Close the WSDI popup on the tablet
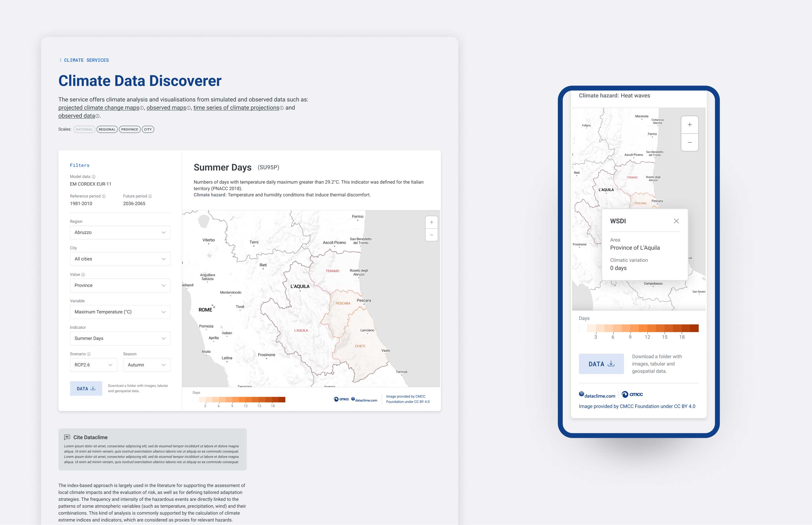Viewport: 812px width, 525px height. (x=676, y=221)
